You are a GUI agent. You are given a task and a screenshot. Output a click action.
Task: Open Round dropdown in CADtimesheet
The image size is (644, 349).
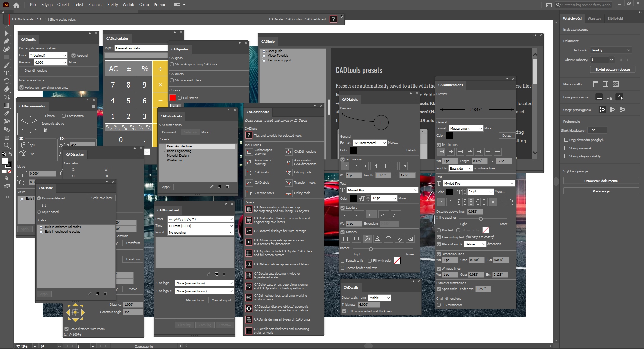point(201,232)
